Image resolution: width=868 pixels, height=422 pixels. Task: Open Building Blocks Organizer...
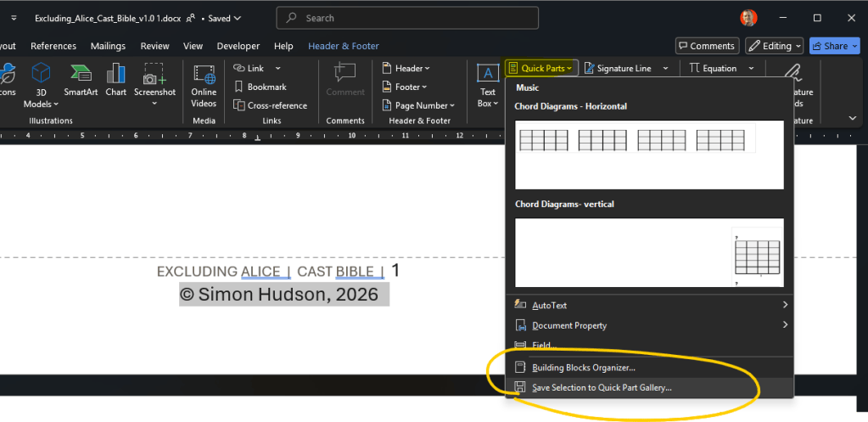point(650,367)
